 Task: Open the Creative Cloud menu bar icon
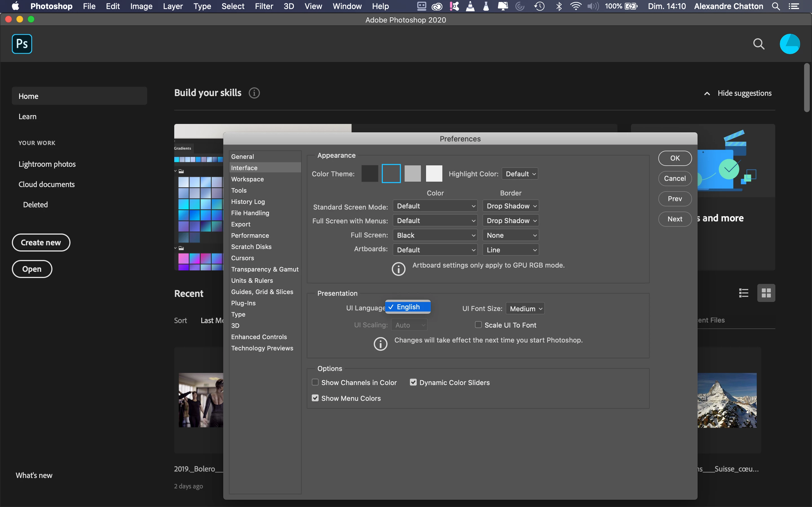437,6
